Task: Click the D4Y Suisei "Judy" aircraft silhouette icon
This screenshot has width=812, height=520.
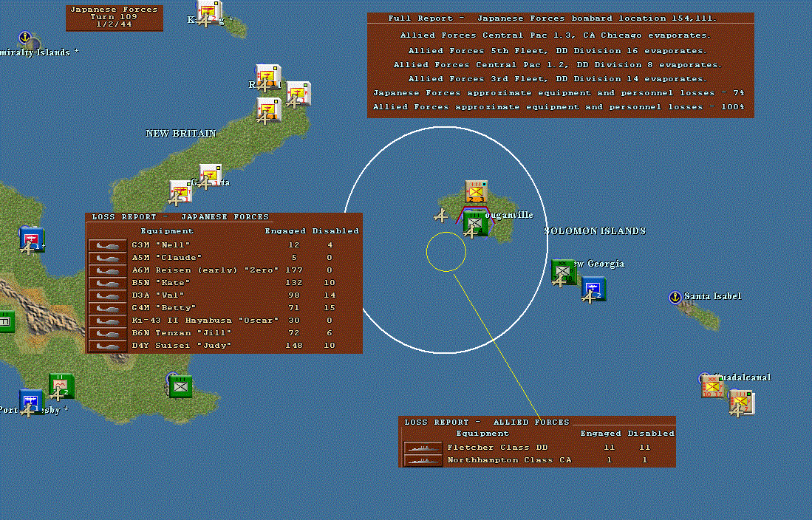Action: point(108,346)
